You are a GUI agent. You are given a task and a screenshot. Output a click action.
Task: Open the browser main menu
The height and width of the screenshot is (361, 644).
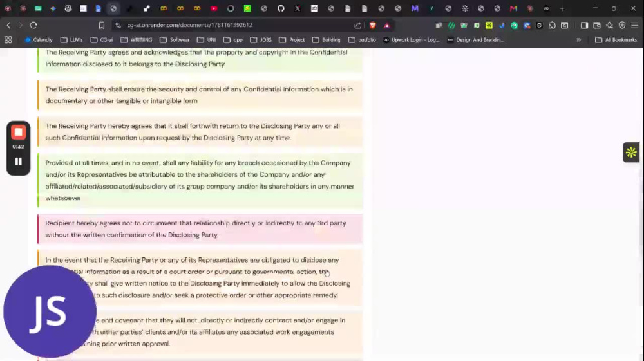tap(635, 25)
